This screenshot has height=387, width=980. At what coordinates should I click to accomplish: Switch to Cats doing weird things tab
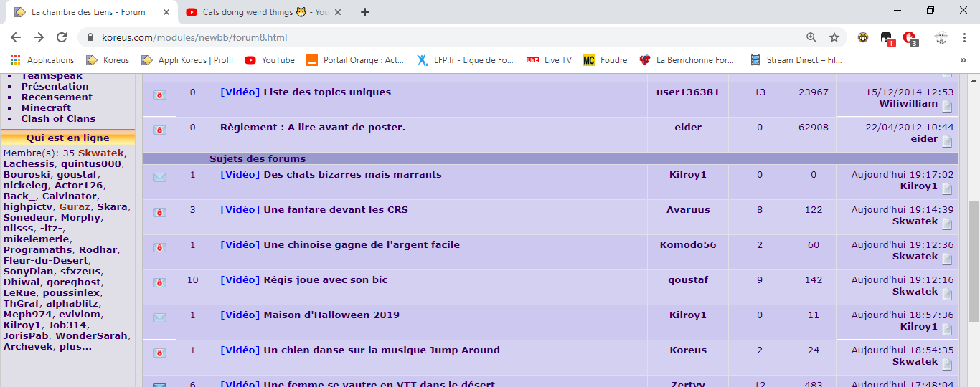pos(258,12)
